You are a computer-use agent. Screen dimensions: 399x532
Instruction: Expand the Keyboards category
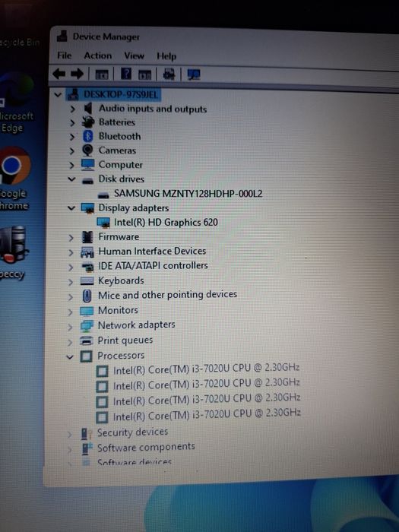tap(71, 282)
